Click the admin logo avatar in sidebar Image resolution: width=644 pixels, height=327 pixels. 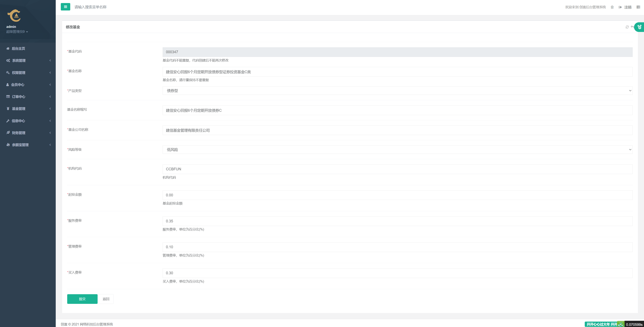pos(14,16)
